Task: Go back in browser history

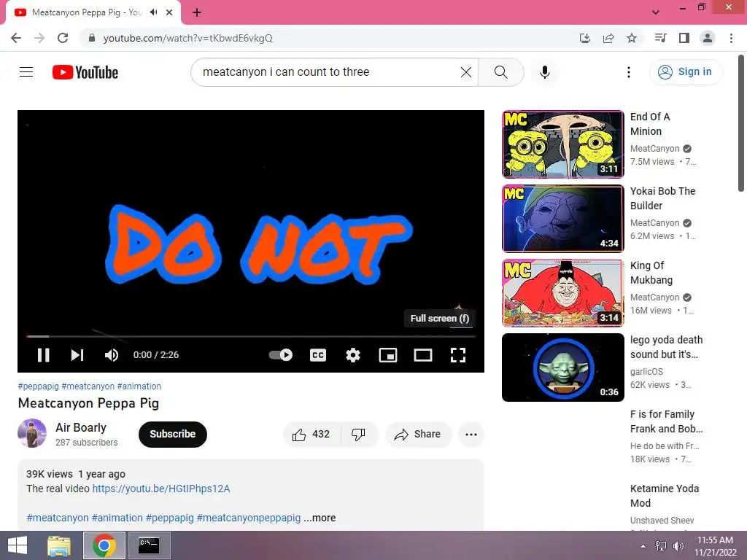Action: (x=16, y=38)
